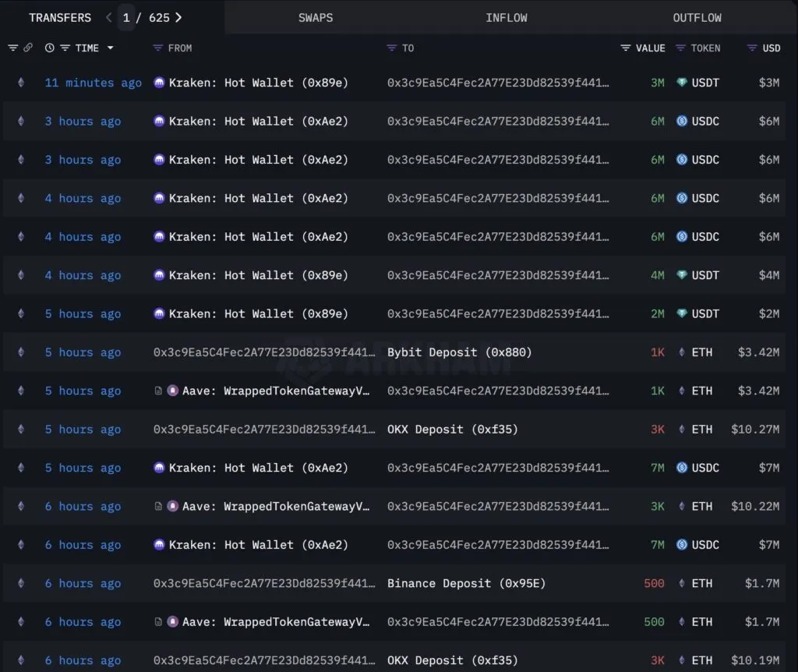Open the general filter icon at far left
Image resolution: width=798 pixels, height=672 pixels.
pos(13,48)
